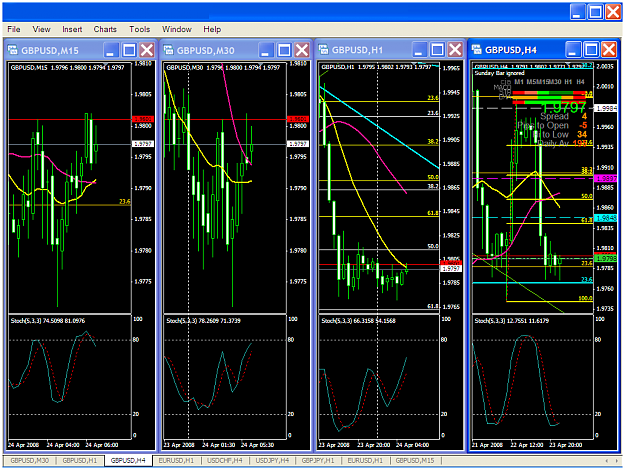Close the GBPUSD,H1 chart window
The width and height of the screenshot is (625, 470).
(x=455, y=50)
